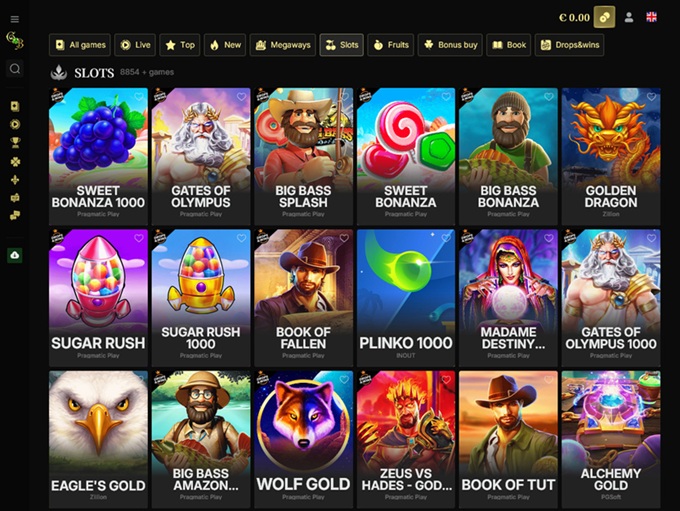Click the Live games button
Screen dimensions: 680x511
click(x=135, y=45)
